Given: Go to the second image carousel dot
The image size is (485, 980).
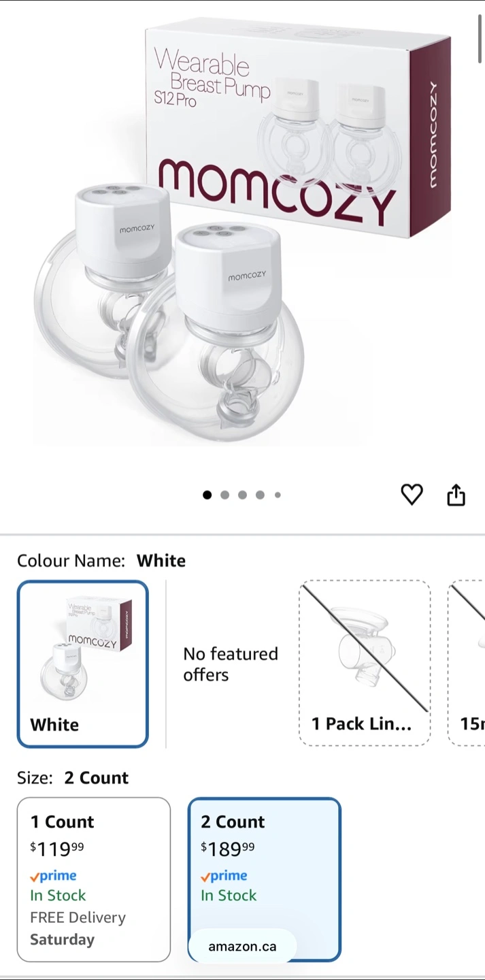Looking at the screenshot, I should point(224,495).
